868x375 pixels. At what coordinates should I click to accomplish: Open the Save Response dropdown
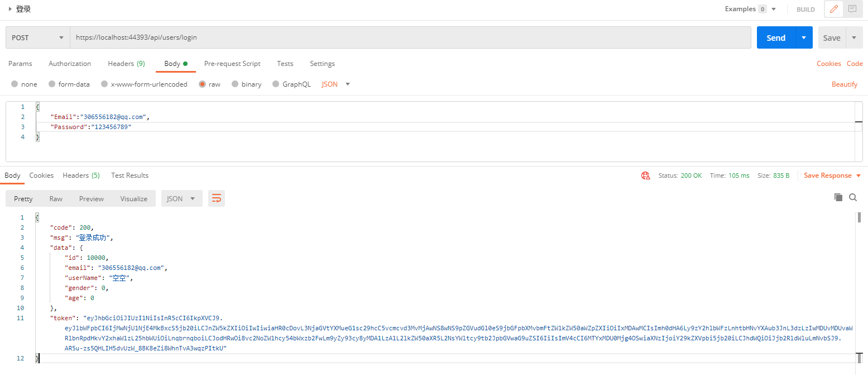click(x=832, y=175)
